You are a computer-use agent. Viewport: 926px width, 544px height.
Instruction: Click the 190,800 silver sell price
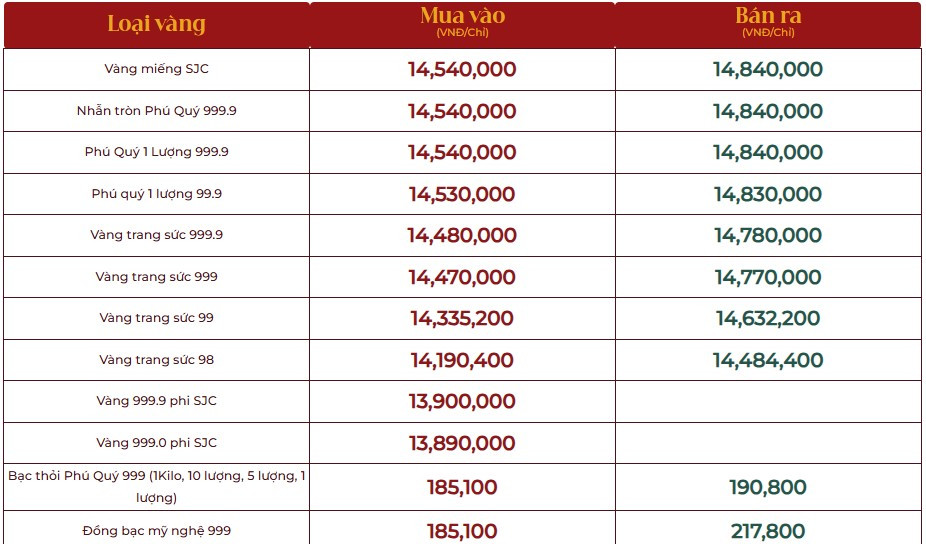point(768,488)
